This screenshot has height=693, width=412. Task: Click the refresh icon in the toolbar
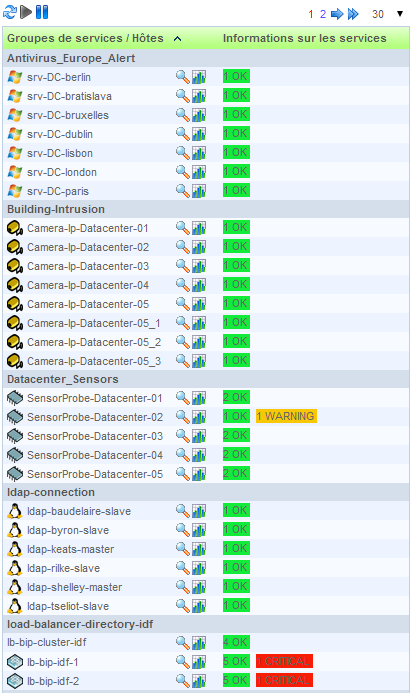pyautogui.click(x=10, y=12)
